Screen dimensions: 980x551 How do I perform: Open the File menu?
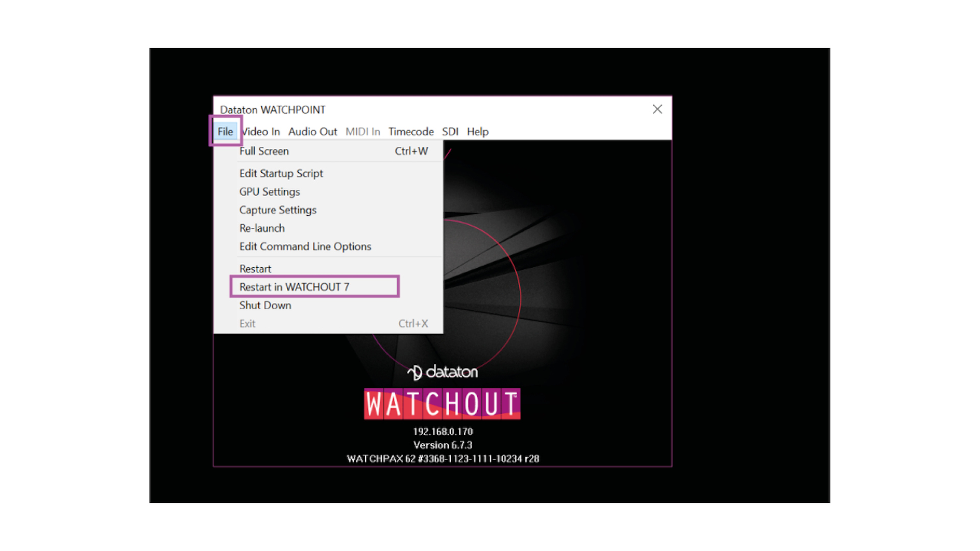point(226,132)
